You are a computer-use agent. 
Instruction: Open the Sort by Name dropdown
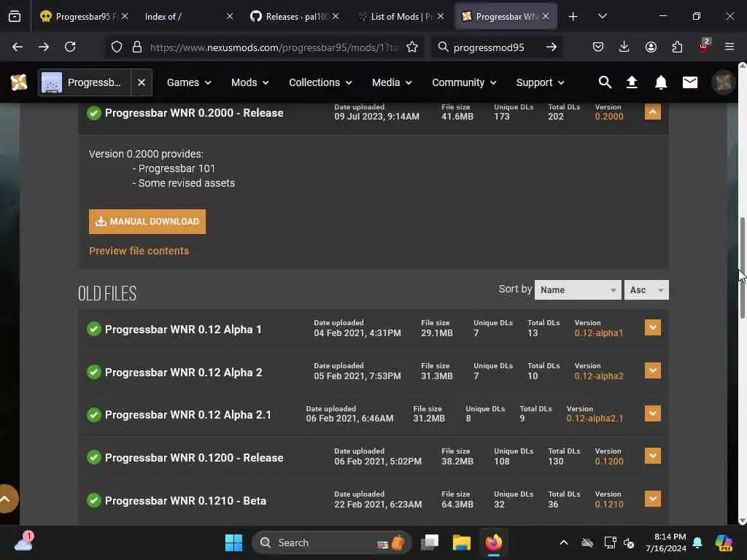coord(578,289)
